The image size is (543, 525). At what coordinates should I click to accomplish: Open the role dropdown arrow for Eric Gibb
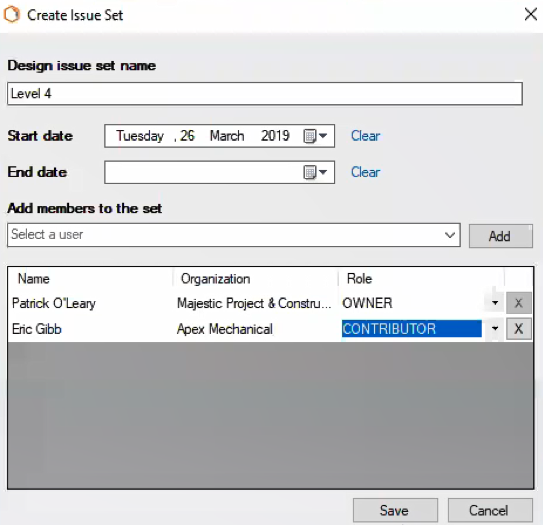pyautogui.click(x=495, y=328)
